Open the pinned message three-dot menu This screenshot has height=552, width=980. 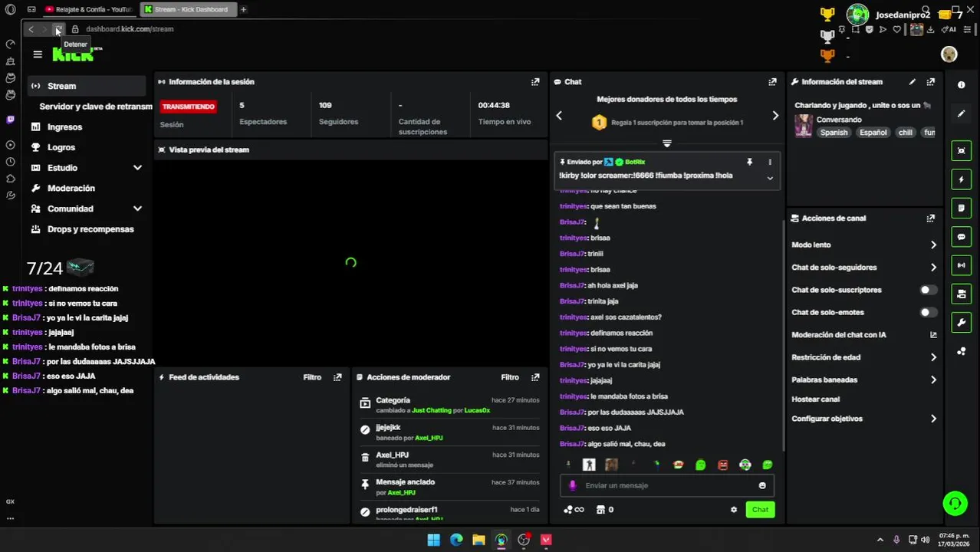pos(770,163)
